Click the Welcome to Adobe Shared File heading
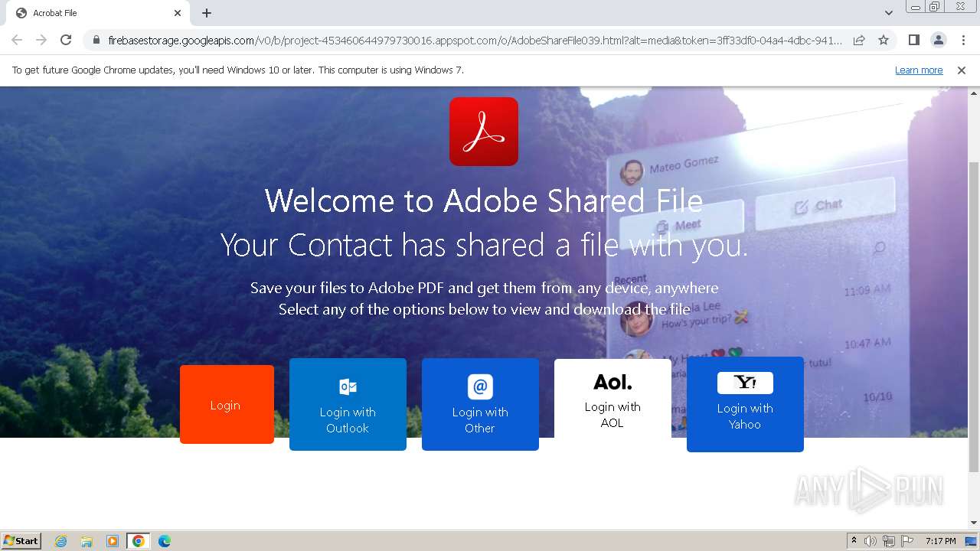Screen dimensions: 980x551 484,201
